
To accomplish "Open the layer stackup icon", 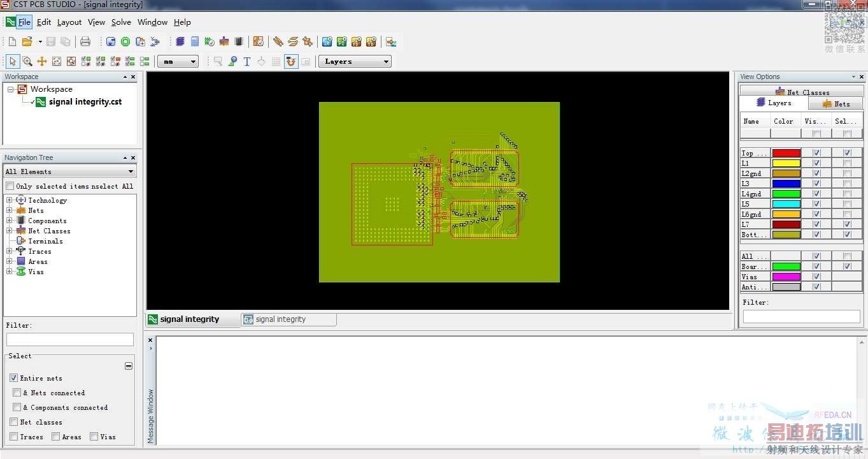I will coord(180,42).
